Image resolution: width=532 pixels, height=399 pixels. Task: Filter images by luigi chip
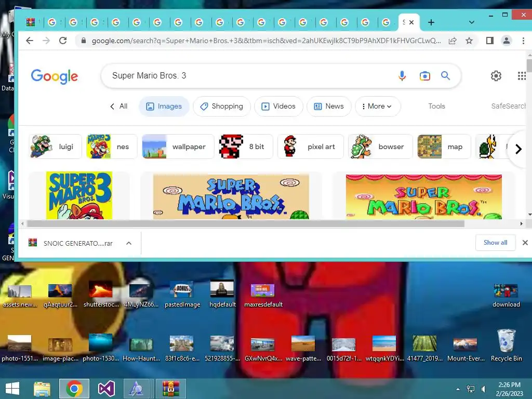[55, 147]
